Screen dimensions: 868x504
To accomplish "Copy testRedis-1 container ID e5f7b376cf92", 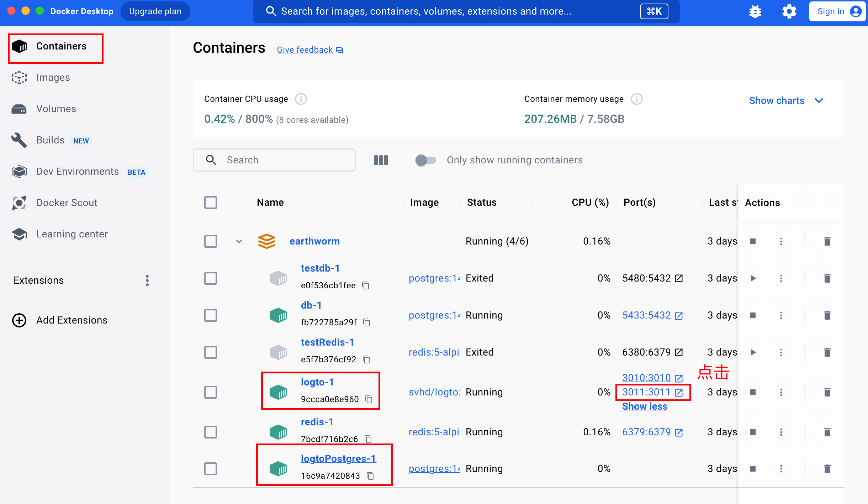I will [366, 359].
